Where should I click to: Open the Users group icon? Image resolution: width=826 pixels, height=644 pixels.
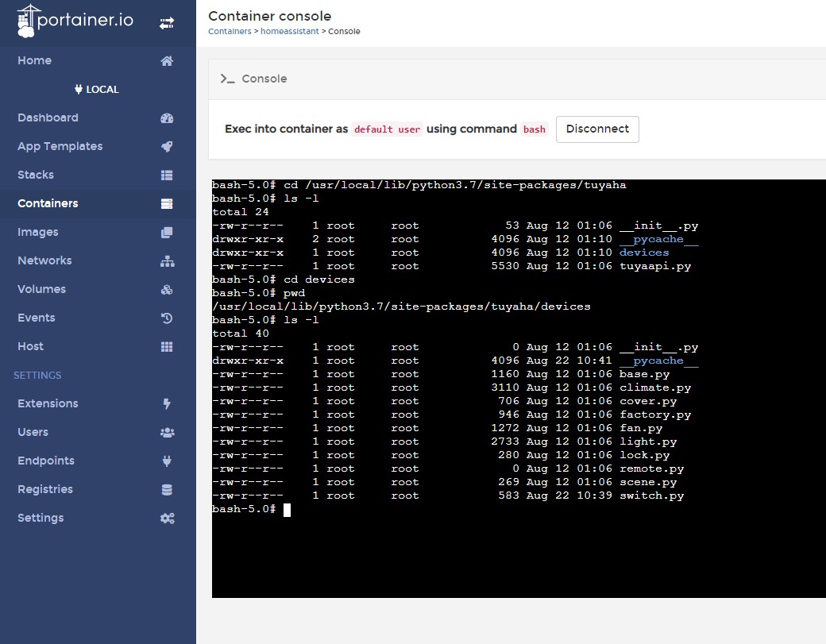pyautogui.click(x=167, y=432)
